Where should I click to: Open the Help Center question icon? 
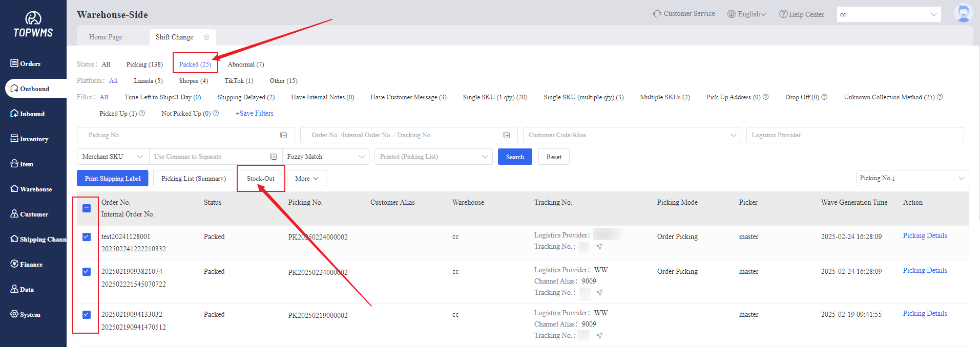tap(783, 14)
